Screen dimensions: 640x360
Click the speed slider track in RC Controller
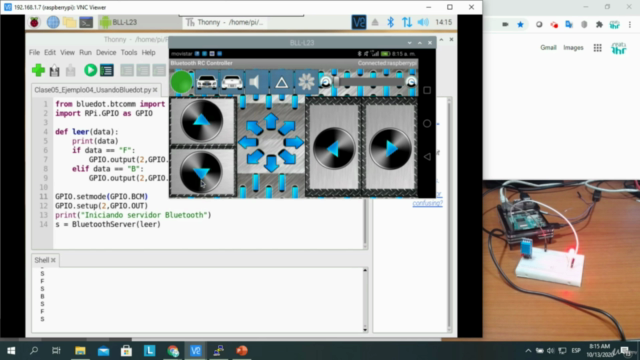pos(369,82)
